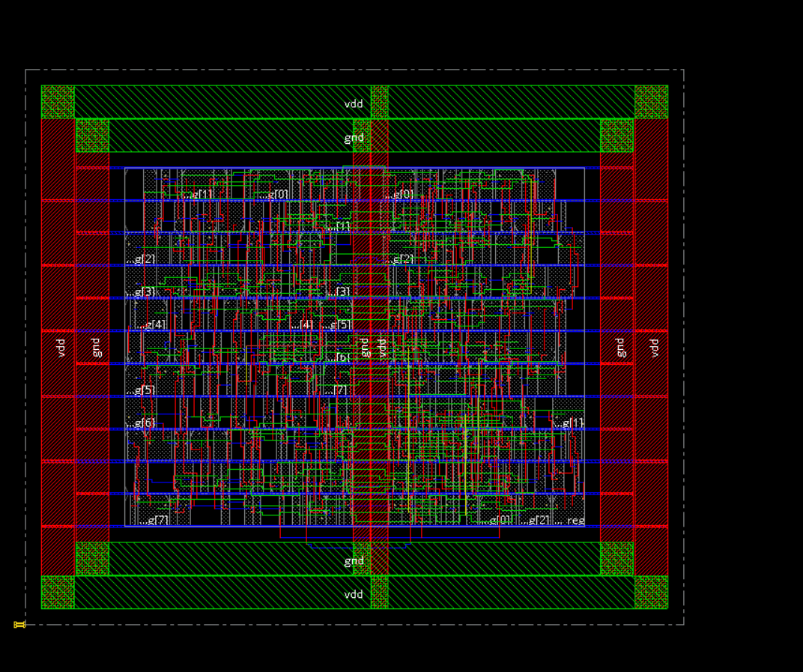Select the bottom-left corner via array
803x672 pixels.
pyautogui.click(x=57, y=591)
